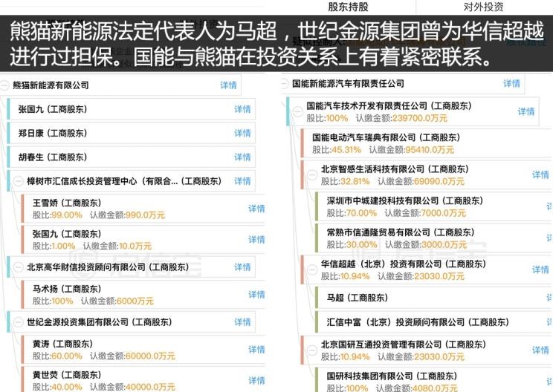Click 马术扬 subscribed amount 6000万元
Screen dimensions: 553x392
(x=135, y=301)
